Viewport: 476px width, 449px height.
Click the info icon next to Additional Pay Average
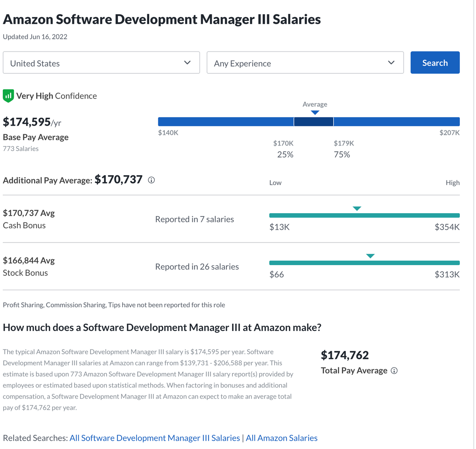(151, 180)
